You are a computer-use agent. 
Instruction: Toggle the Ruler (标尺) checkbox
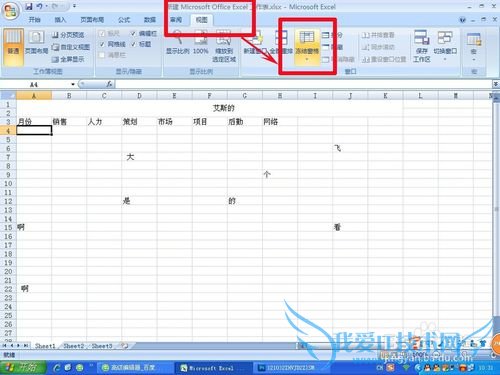[102, 33]
